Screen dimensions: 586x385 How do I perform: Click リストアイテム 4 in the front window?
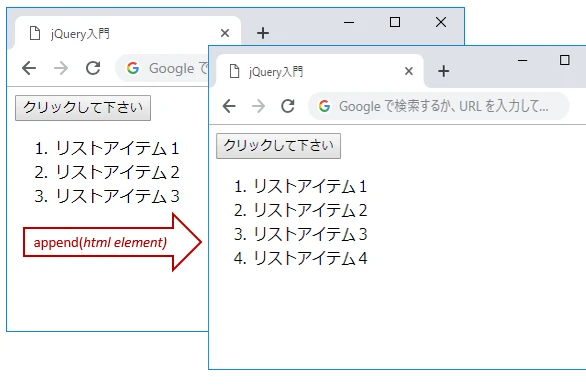tap(310, 258)
